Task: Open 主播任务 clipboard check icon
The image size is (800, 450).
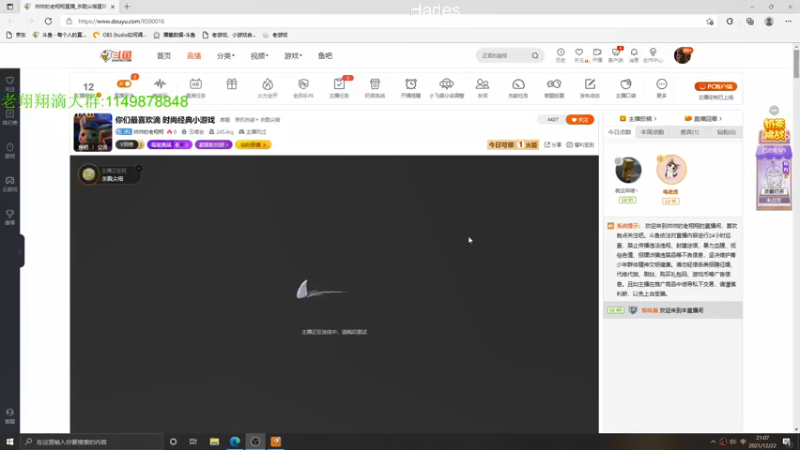Action: 339,84
